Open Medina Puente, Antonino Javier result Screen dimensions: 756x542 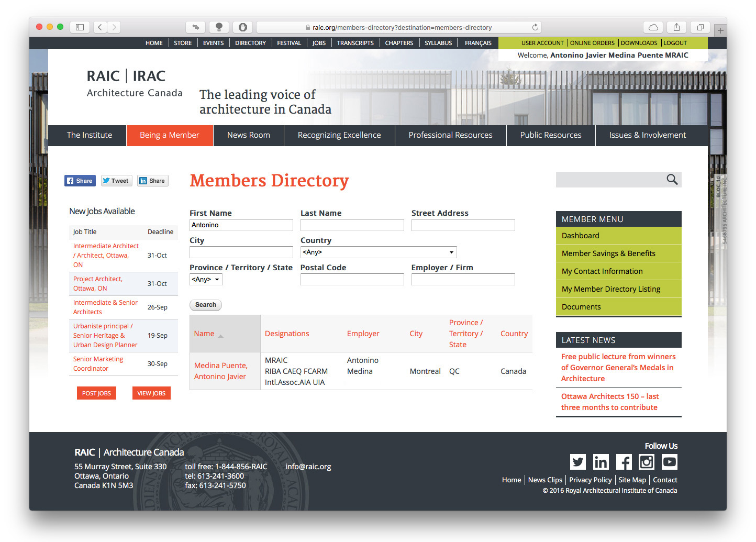[221, 371]
